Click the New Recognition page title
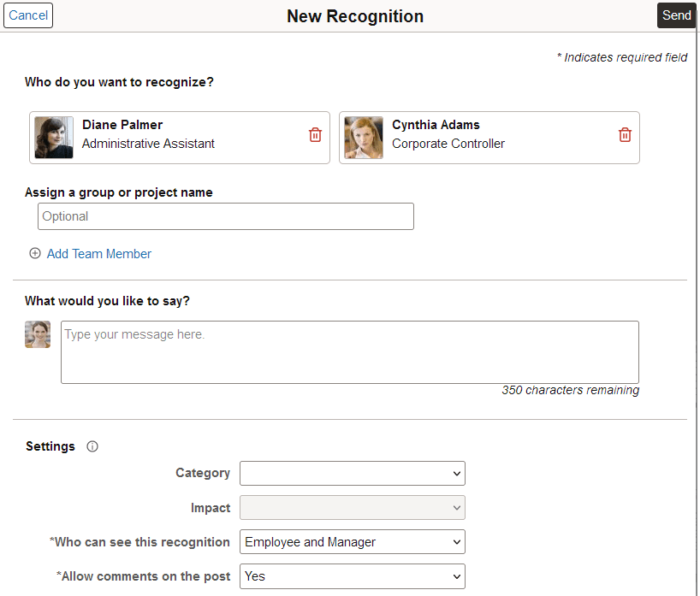Screen dimensions: 700x596 pos(355,15)
